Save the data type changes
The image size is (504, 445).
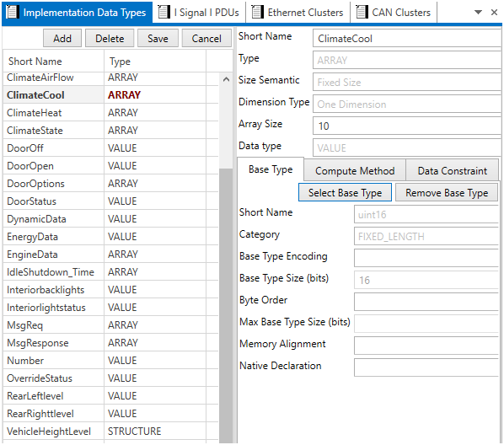coord(158,39)
